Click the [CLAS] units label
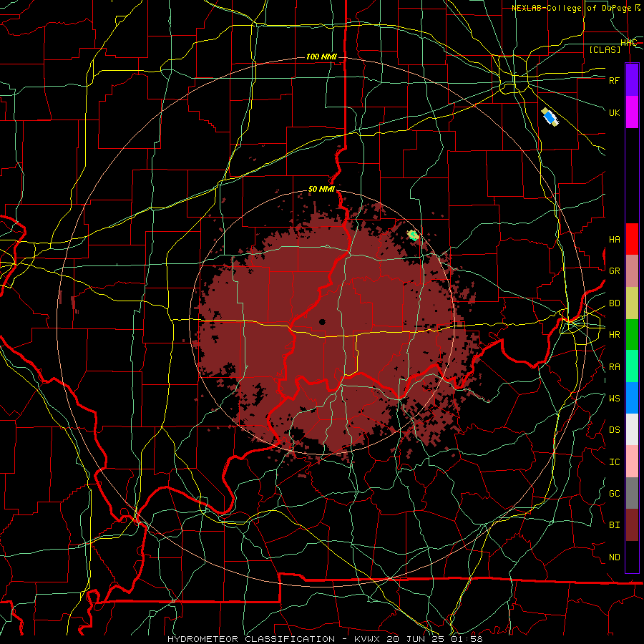Image resolution: width=644 pixels, height=644 pixels. (x=605, y=50)
